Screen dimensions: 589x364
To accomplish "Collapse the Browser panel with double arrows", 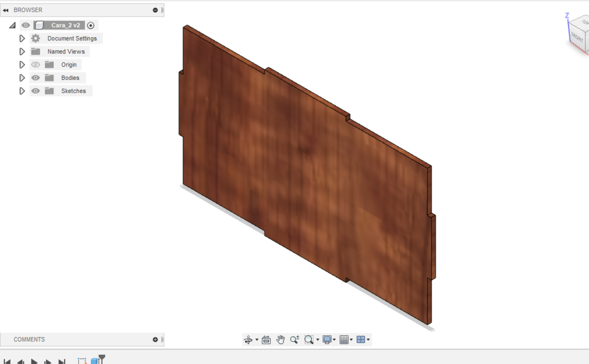I will pos(5,10).
